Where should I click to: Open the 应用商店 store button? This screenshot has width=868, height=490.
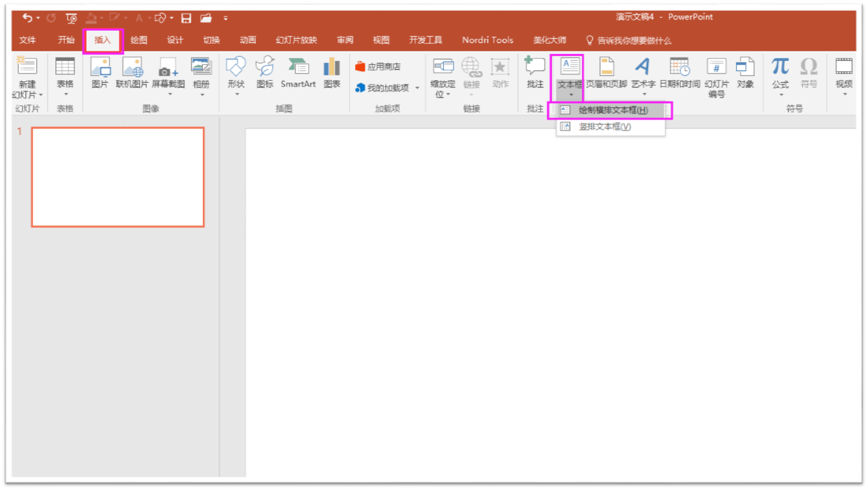(378, 66)
